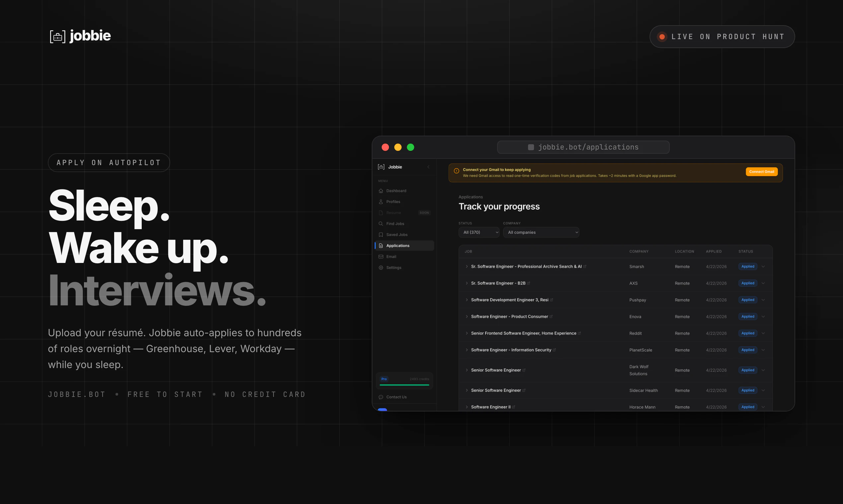Click the jobbie briefcase logo icon
This screenshot has height=504, width=843.
57,36
